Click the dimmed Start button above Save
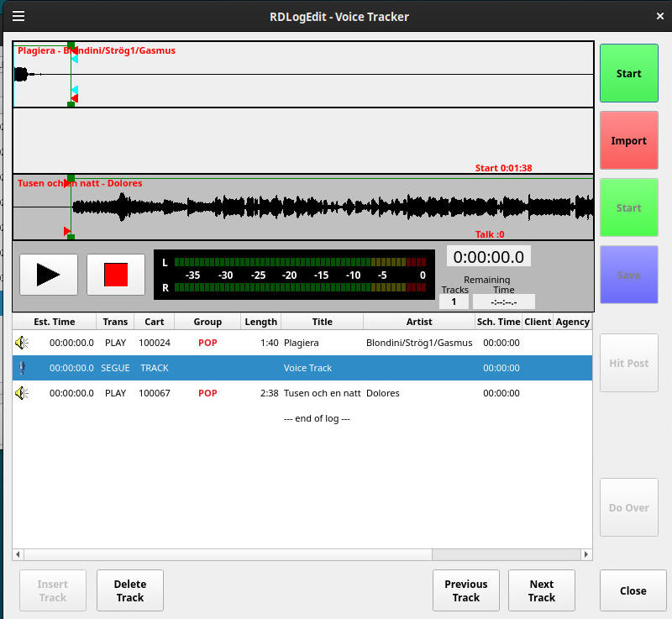 point(628,207)
